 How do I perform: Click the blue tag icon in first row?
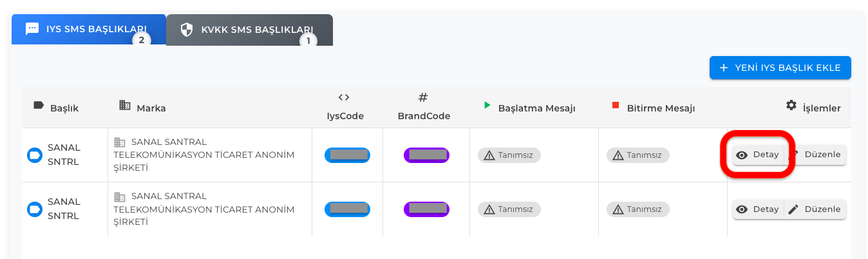tap(33, 155)
